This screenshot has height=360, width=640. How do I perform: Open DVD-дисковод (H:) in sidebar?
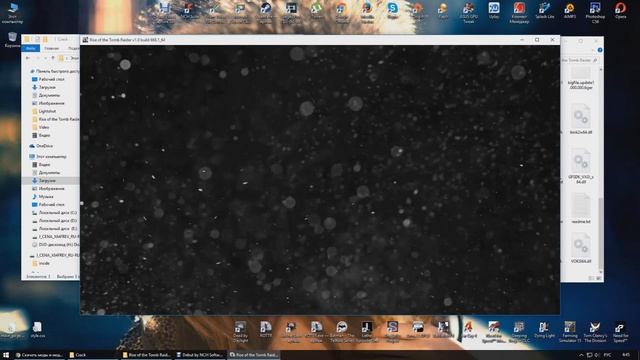click(x=56, y=244)
